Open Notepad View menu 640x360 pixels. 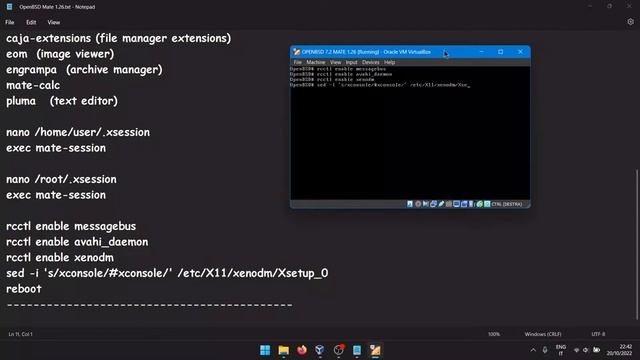pyautogui.click(x=53, y=22)
